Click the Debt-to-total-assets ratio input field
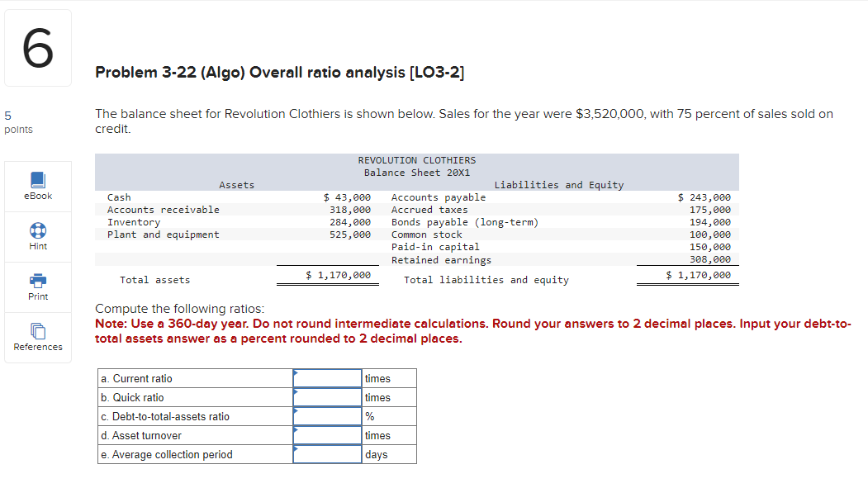This screenshot has height=488, width=868. (327, 416)
